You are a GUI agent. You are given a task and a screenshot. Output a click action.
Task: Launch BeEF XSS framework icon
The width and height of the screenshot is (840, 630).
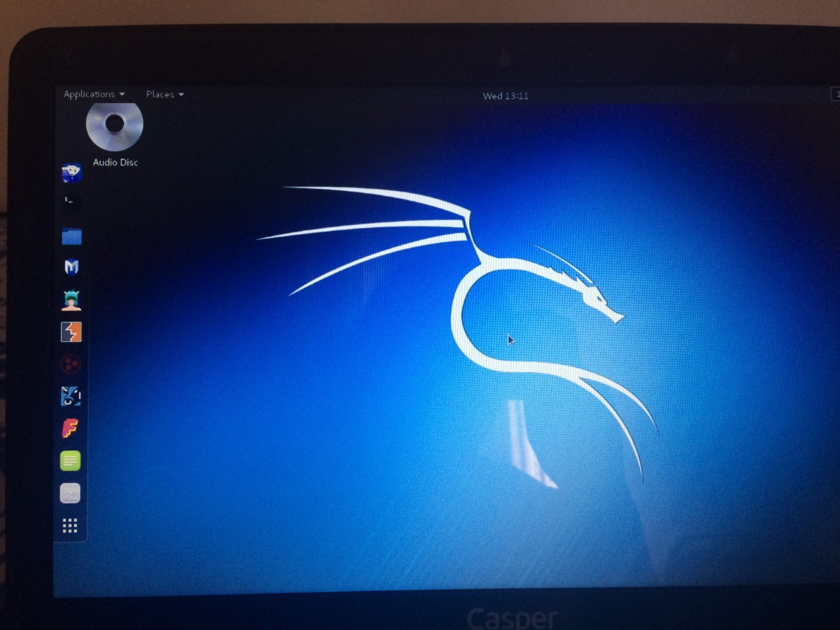[71, 396]
